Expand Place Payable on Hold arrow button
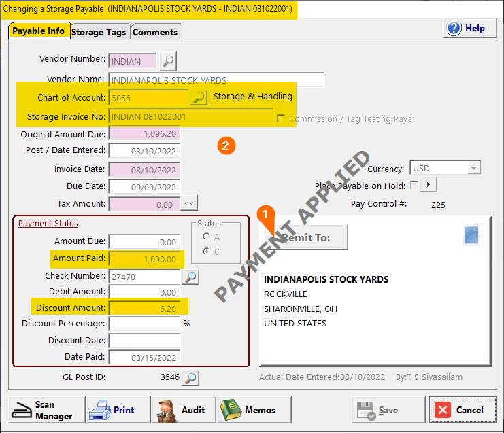The width and height of the screenshot is (504, 433). point(428,185)
